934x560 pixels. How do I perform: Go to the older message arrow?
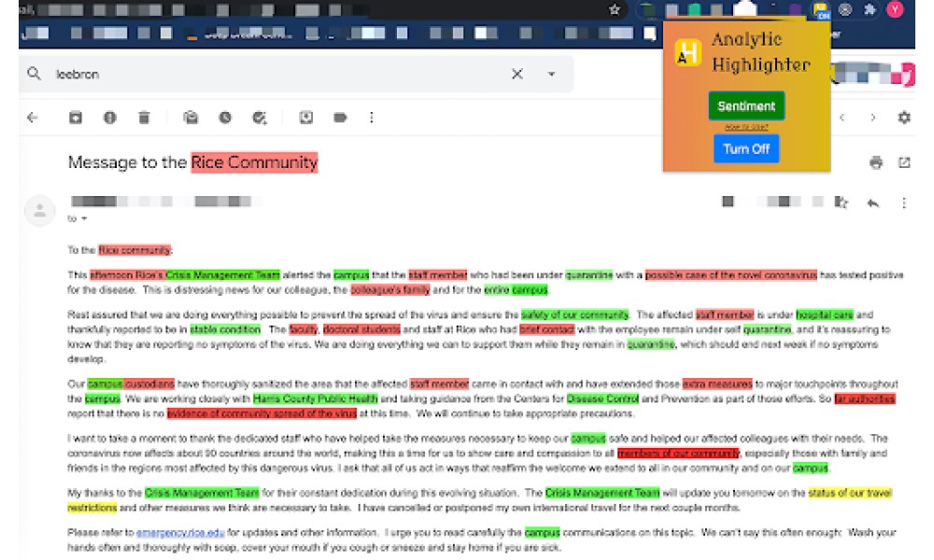873,118
